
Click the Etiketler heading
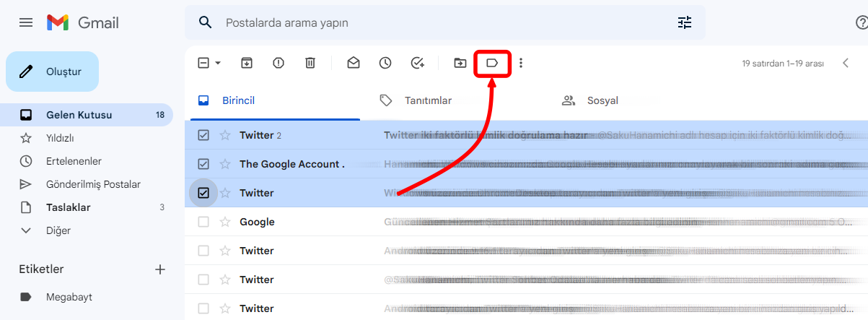[x=41, y=269]
